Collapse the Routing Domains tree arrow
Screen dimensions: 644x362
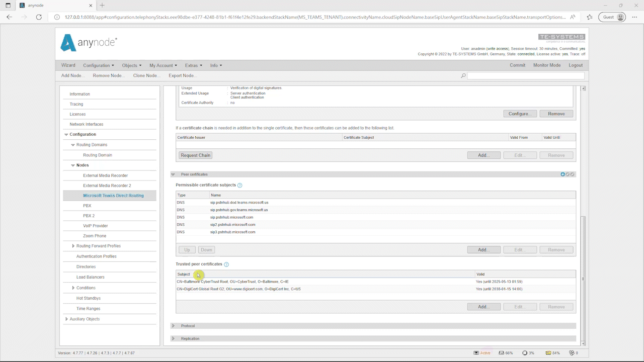point(73,145)
